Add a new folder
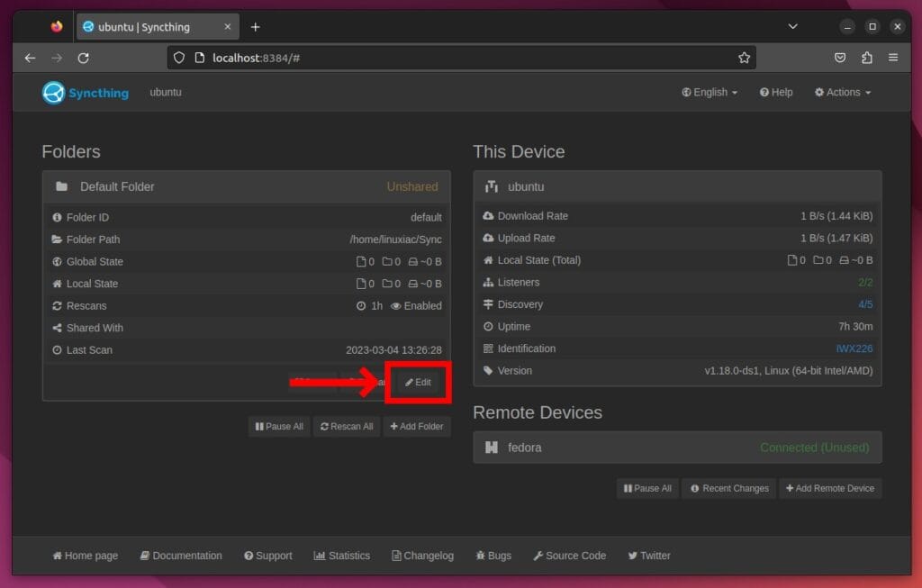The width and height of the screenshot is (922, 588). pos(417,426)
